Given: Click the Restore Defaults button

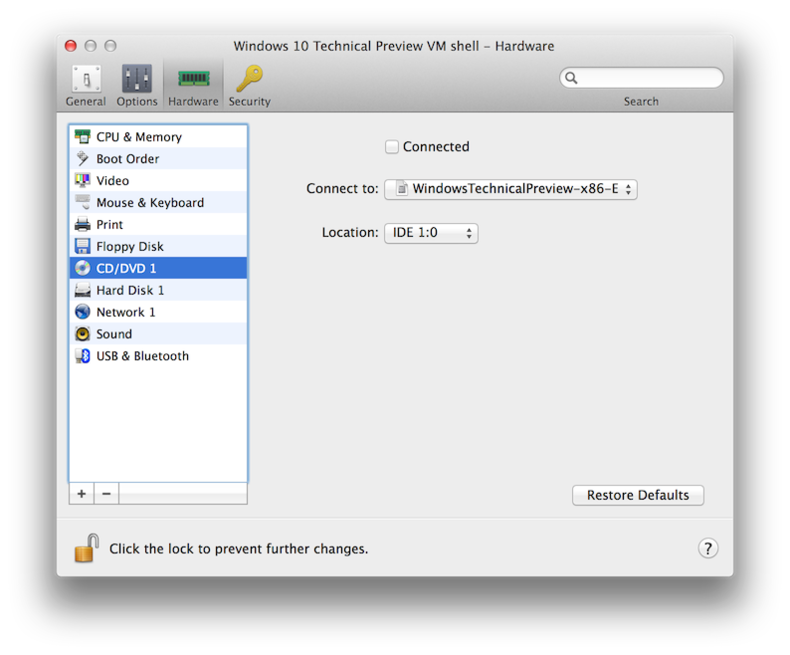Looking at the screenshot, I should [637, 495].
